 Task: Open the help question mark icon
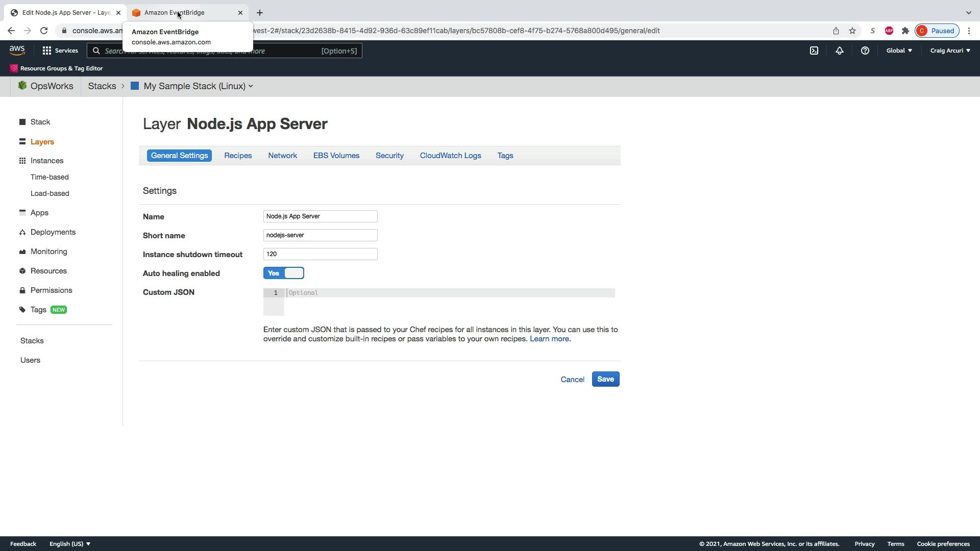tap(865, 51)
